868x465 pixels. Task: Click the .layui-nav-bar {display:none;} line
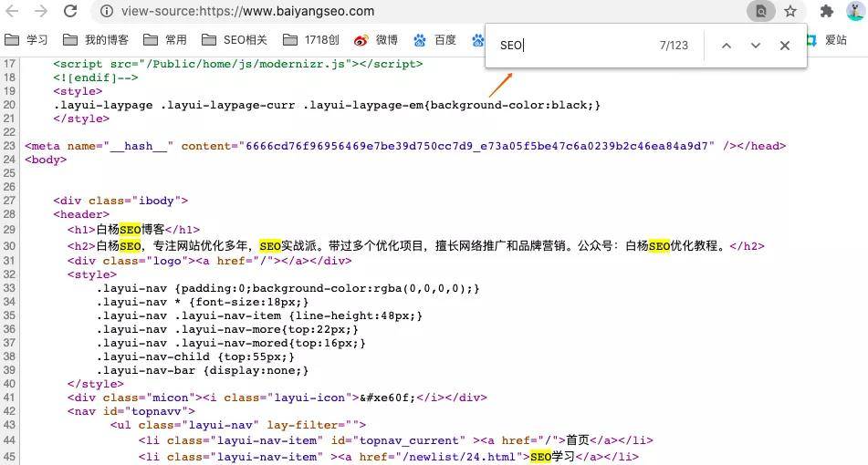point(203,370)
